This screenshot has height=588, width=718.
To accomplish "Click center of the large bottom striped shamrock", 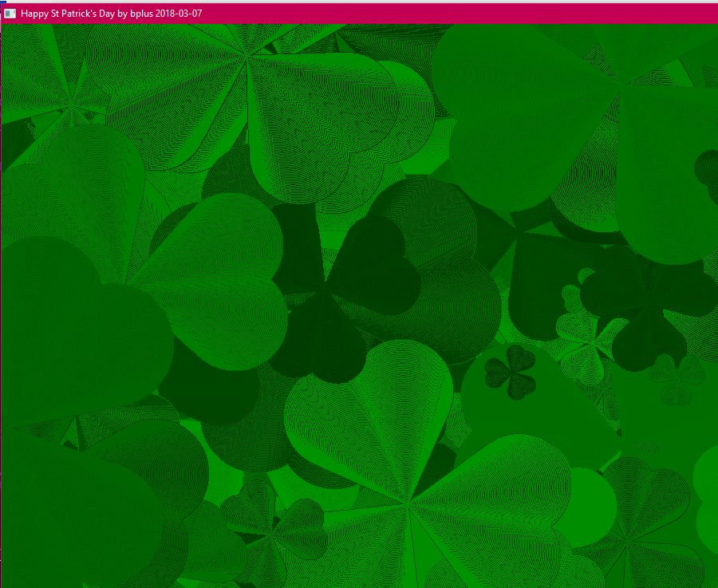I will coord(408,503).
